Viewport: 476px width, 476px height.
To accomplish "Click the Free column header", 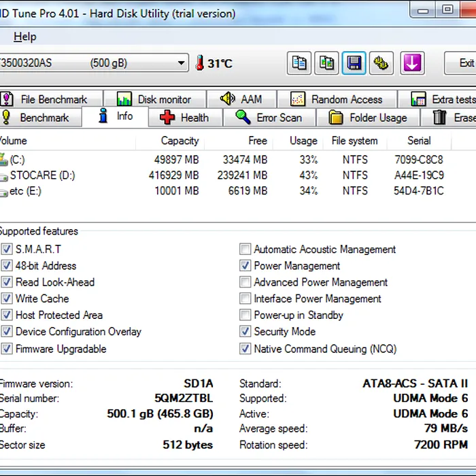I will 239,141.
